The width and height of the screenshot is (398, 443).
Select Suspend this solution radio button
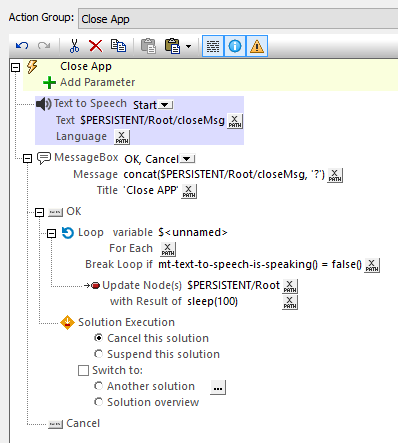tap(98, 354)
